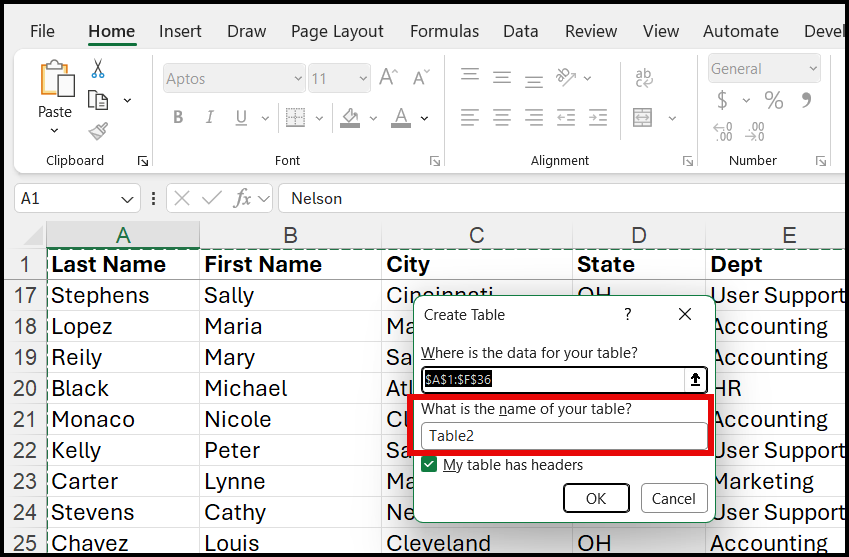This screenshot has height=557, width=849.
Task: Open font size 11 dropdown
Action: tap(363, 78)
